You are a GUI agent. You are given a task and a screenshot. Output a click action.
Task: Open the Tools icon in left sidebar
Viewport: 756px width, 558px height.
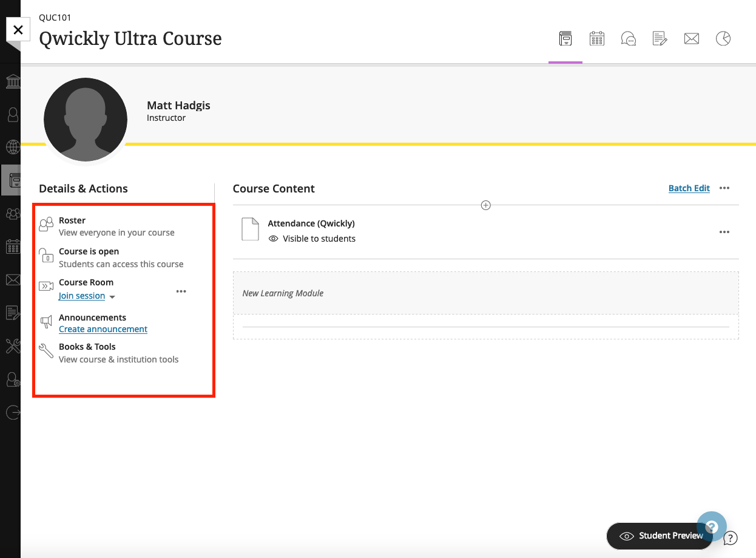click(x=13, y=345)
